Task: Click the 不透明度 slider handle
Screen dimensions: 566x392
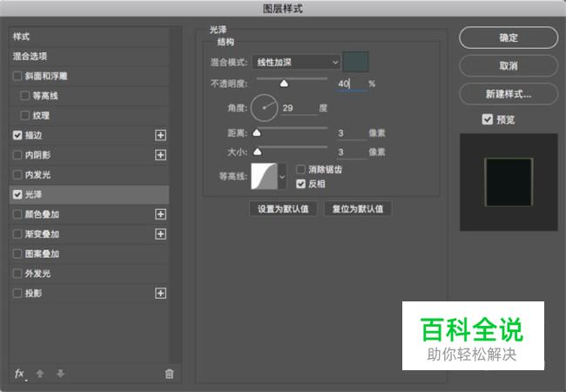Action: [x=284, y=84]
